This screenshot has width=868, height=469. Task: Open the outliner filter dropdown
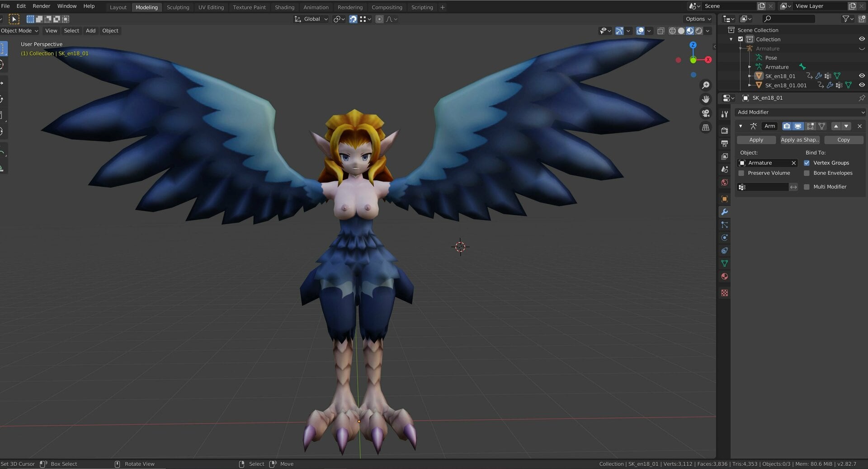click(x=848, y=19)
